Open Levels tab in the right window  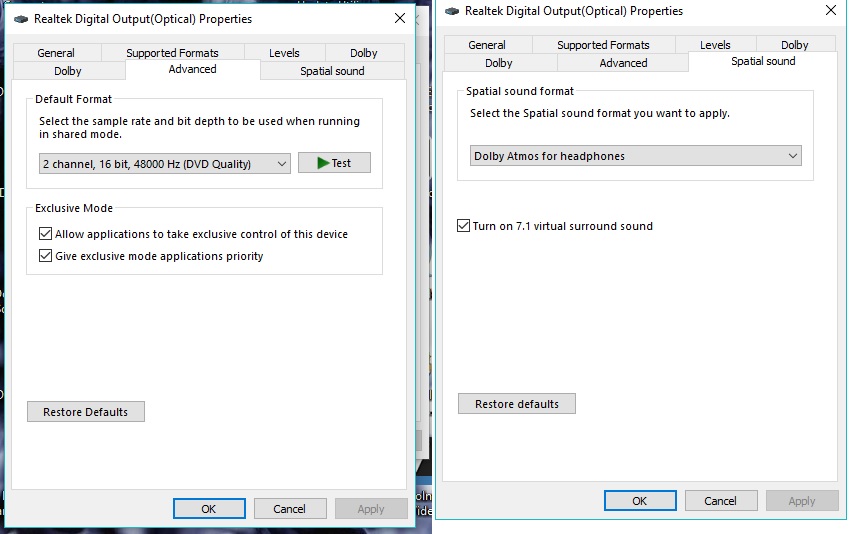tap(715, 45)
